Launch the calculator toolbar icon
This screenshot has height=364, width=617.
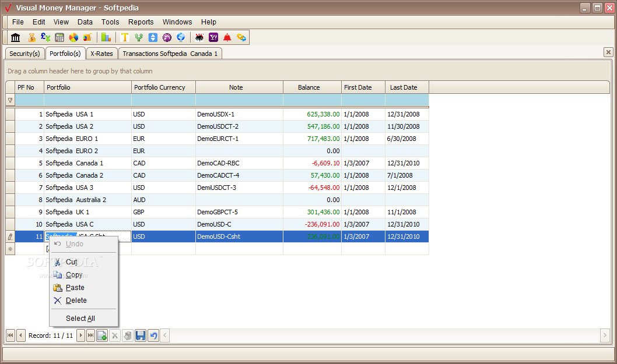(x=59, y=37)
